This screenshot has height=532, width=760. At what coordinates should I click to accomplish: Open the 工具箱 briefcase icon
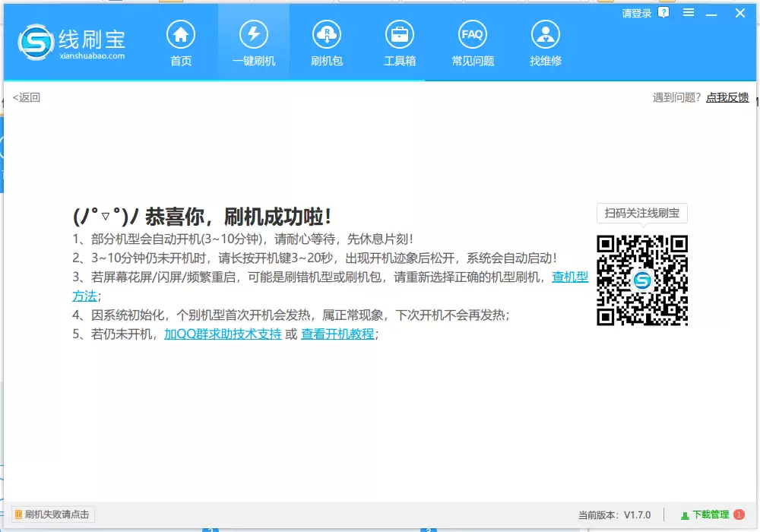400,34
